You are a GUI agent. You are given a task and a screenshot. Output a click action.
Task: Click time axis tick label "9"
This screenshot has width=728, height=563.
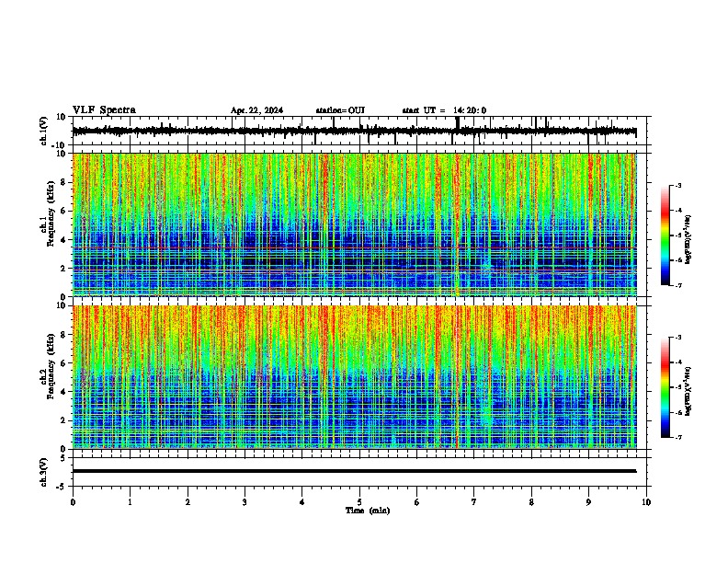pos(588,502)
